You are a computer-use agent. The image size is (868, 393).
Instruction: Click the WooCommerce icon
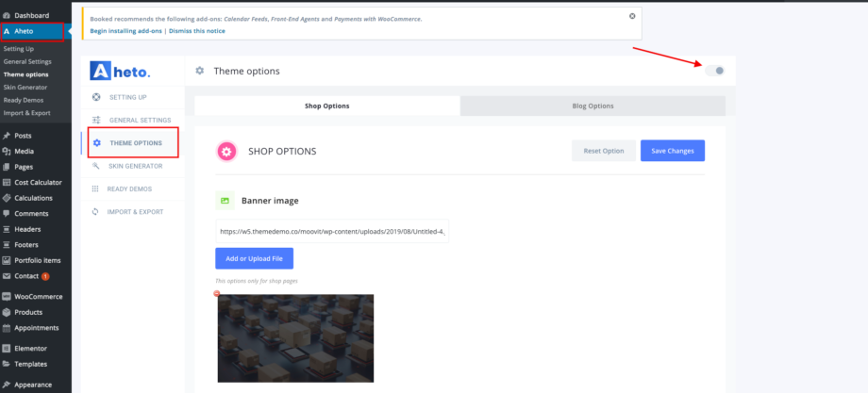click(7, 296)
